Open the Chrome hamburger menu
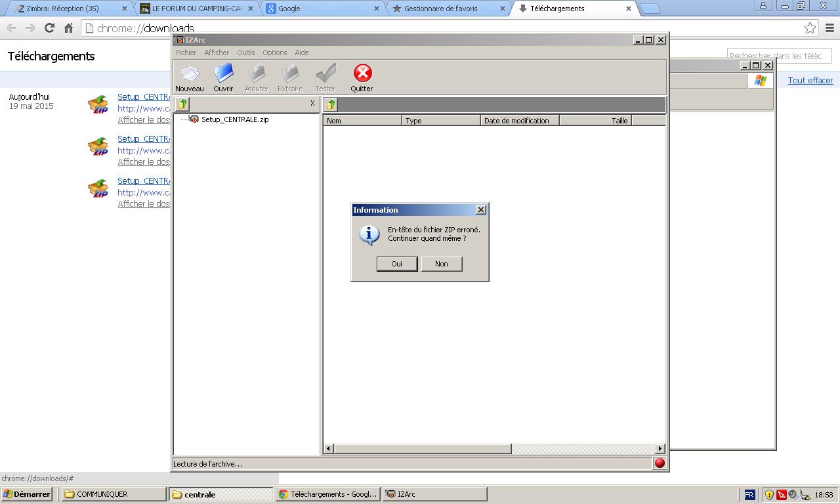 830,28
